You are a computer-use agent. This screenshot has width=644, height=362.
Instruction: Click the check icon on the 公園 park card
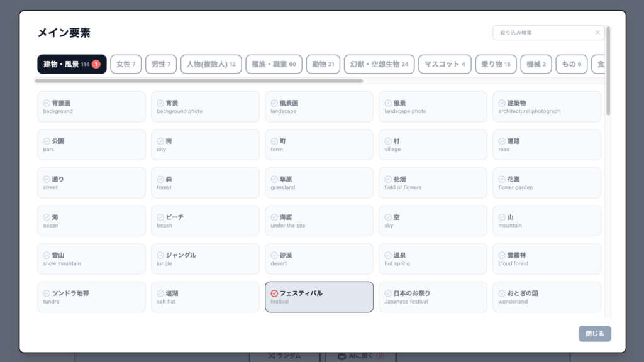click(45, 141)
